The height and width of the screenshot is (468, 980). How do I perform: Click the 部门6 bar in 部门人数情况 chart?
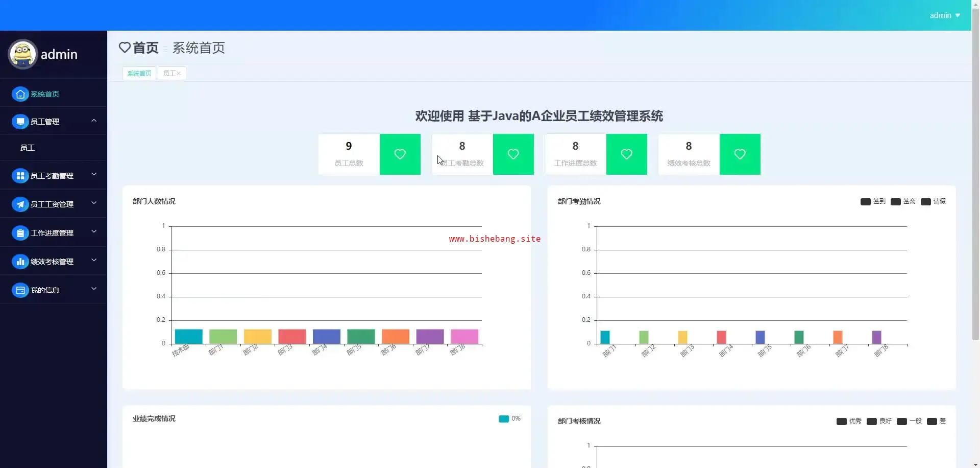tap(396, 336)
